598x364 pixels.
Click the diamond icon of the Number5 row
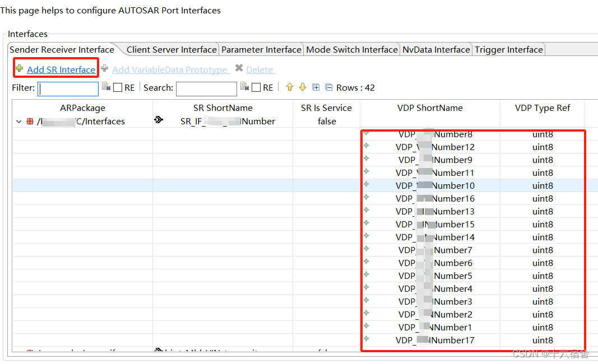pyautogui.click(x=367, y=274)
